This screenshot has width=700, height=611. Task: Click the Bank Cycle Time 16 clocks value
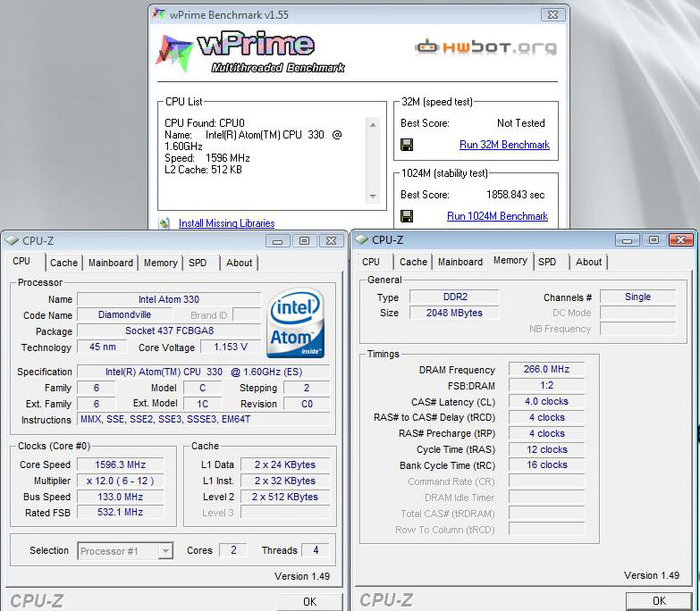coord(546,465)
